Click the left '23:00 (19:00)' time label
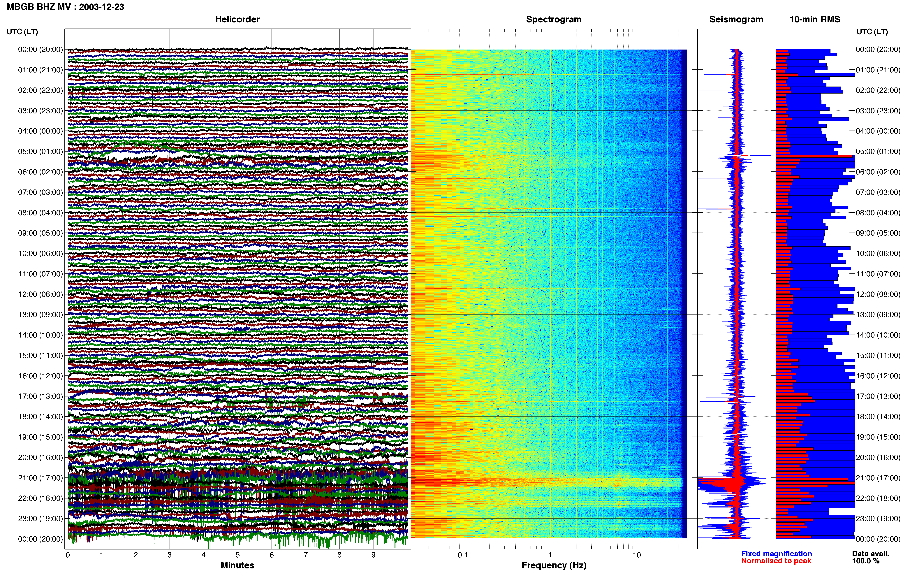Screen dimensions: 924x578 point(41,519)
